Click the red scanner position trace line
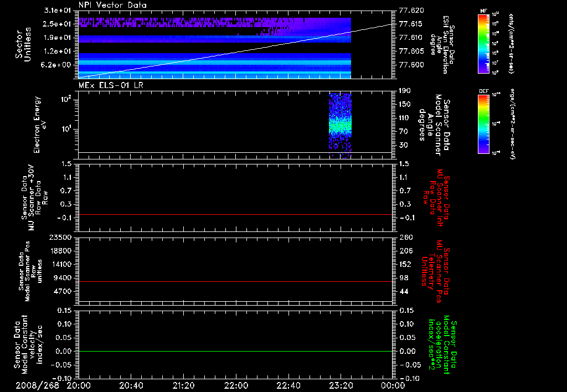This screenshot has width=567, height=392. 235,281
